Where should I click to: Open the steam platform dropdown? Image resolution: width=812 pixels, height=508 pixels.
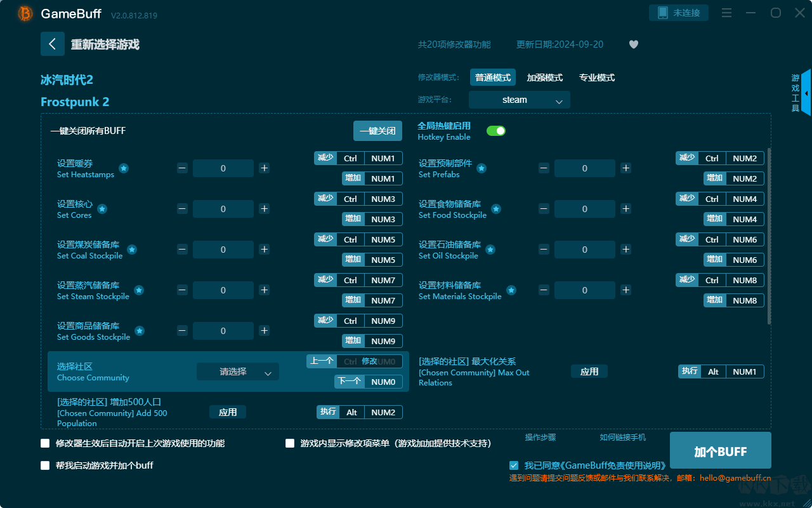click(x=519, y=100)
